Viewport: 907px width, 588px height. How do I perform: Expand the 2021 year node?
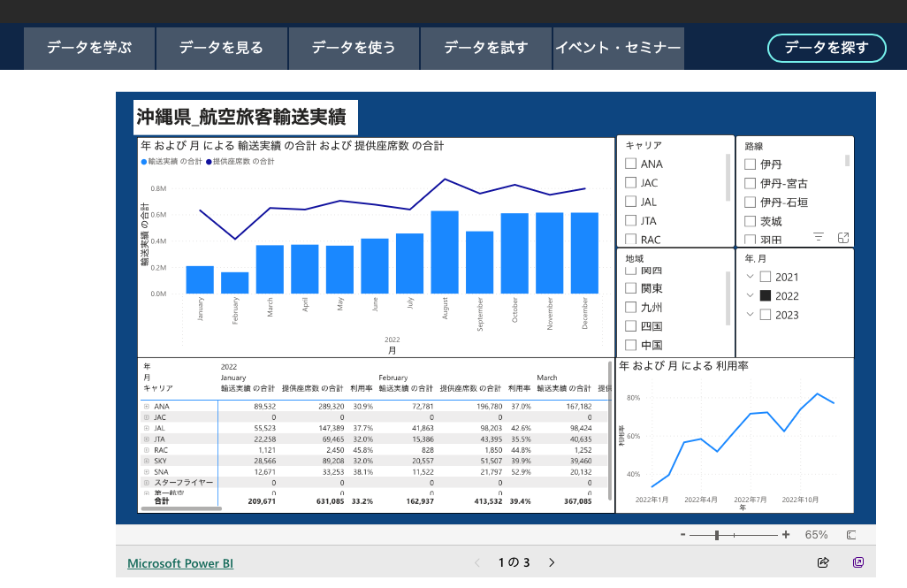750,277
